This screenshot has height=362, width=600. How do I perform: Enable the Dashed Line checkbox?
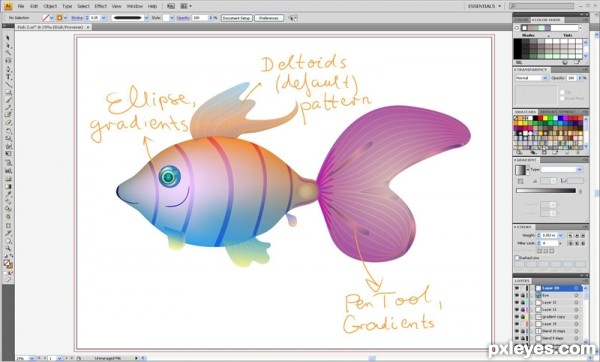pyautogui.click(x=517, y=258)
